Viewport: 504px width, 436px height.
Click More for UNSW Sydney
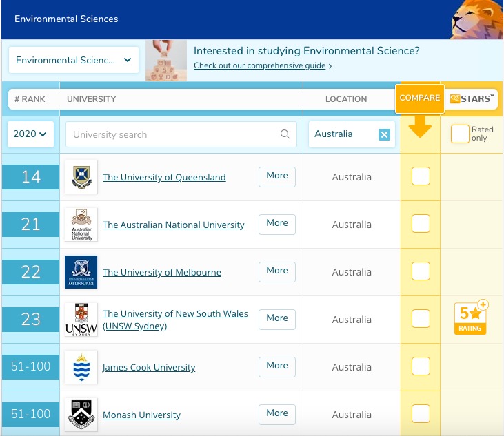tap(277, 319)
